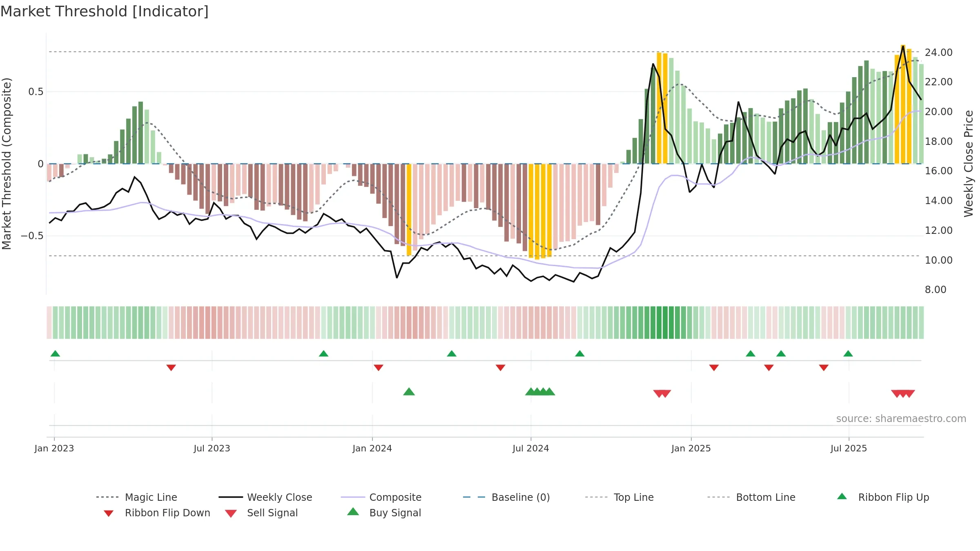Click the 24.00 price tick on the right axis

(x=939, y=53)
